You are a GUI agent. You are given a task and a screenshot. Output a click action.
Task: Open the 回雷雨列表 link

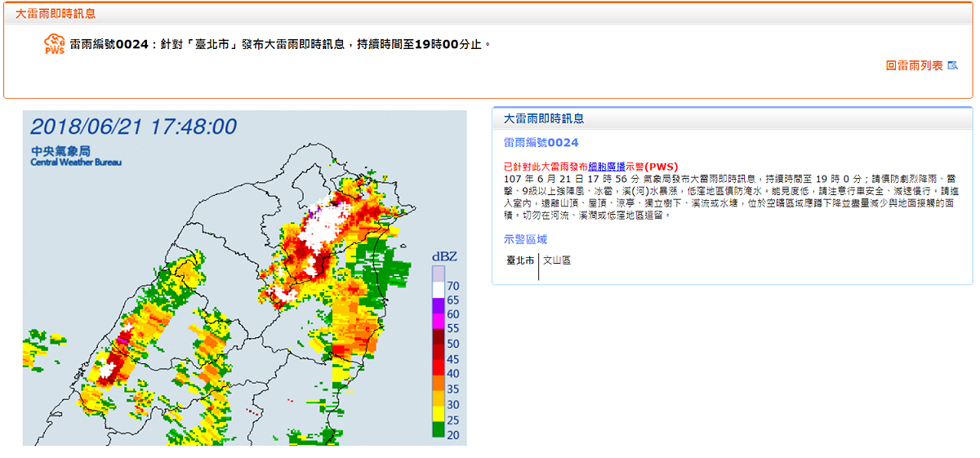(915, 66)
